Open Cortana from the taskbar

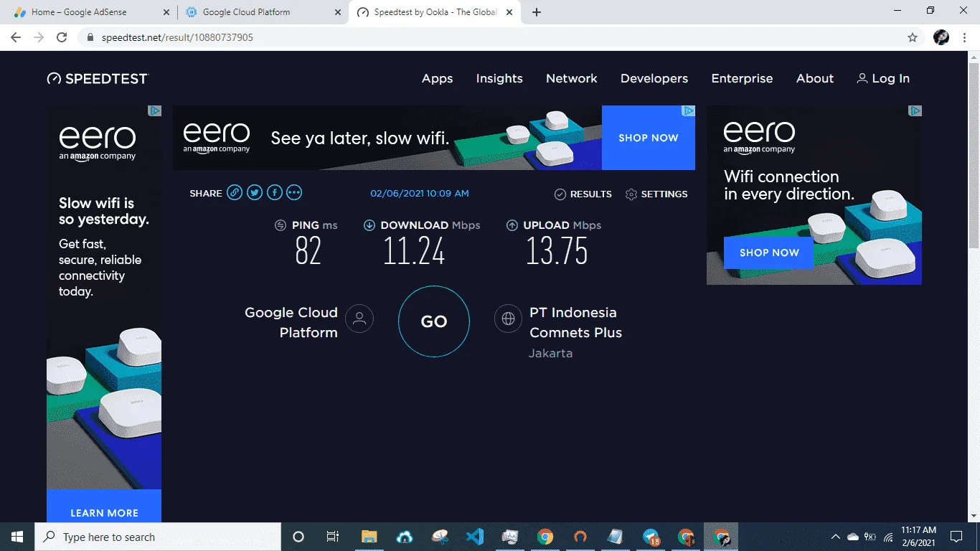coord(298,537)
